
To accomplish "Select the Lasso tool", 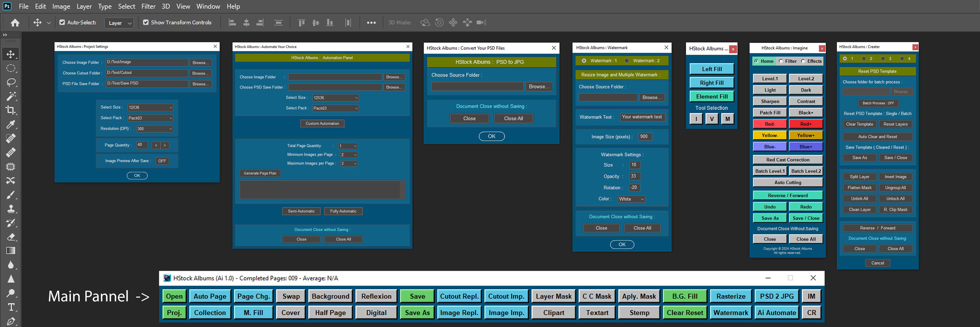I will tap(11, 82).
